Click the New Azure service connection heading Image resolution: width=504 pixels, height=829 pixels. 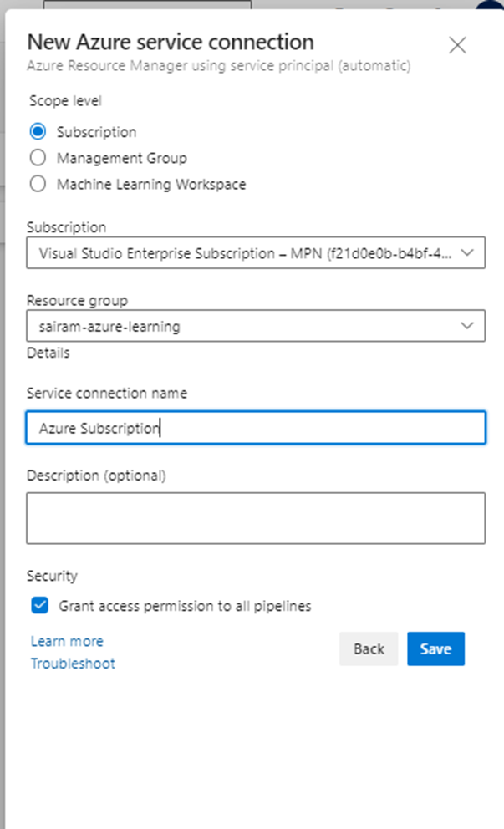pos(171,42)
